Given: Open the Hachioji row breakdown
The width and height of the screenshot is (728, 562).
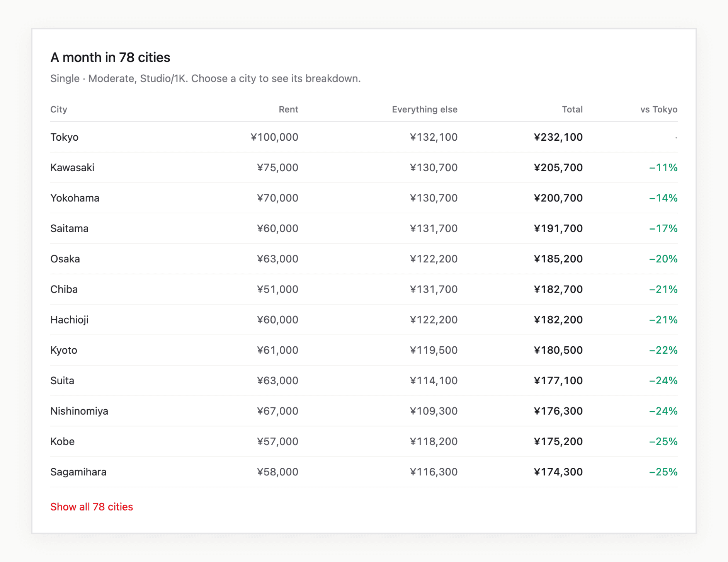Looking at the screenshot, I should [x=364, y=320].
